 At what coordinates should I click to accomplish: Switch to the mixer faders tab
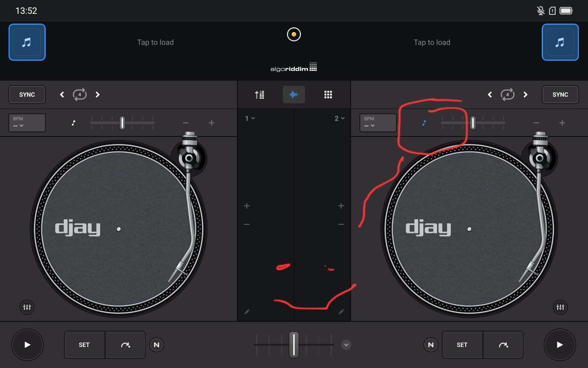(x=259, y=94)
